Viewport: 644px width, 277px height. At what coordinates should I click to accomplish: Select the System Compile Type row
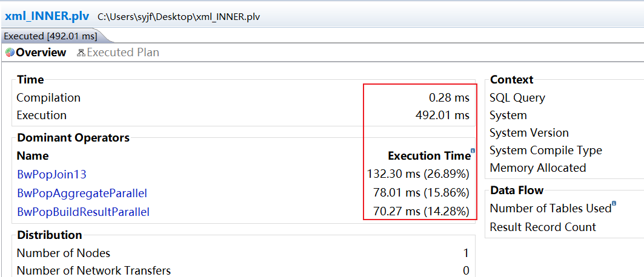click(545, 151)
